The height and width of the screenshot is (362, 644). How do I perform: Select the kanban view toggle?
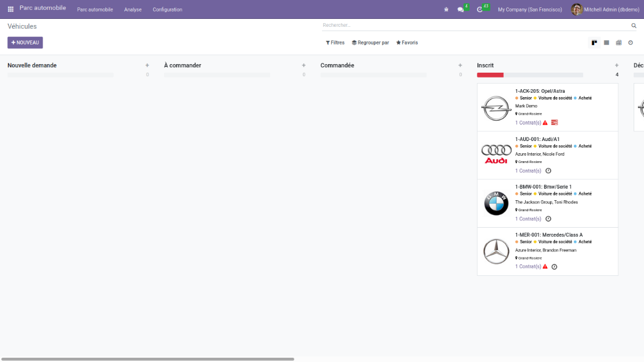click(594, 43)
